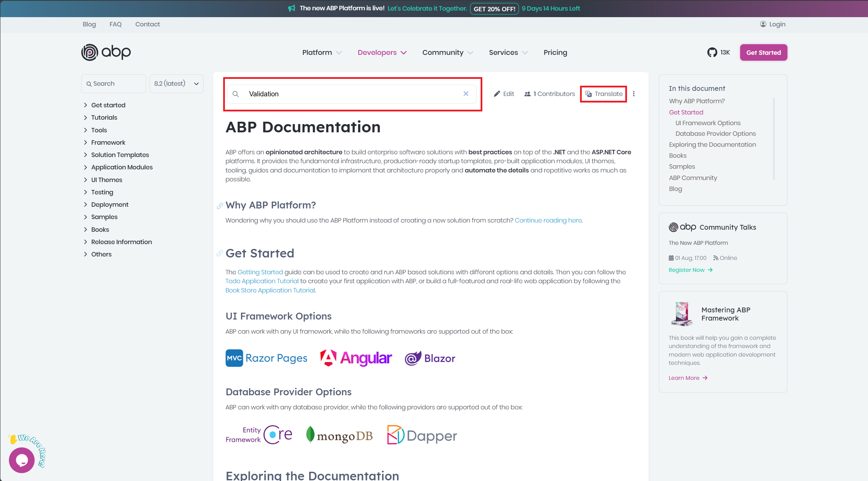
Task: Click the Translate icon button
Action: click(589, 94)
